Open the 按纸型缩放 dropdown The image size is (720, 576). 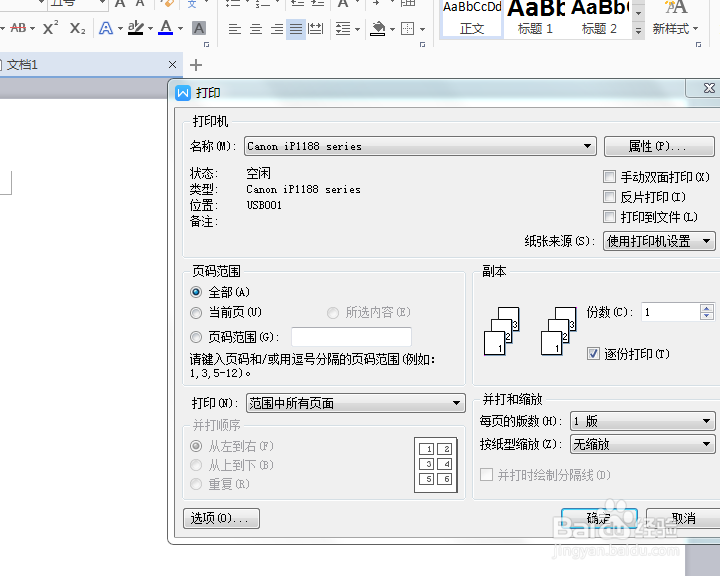643,444
